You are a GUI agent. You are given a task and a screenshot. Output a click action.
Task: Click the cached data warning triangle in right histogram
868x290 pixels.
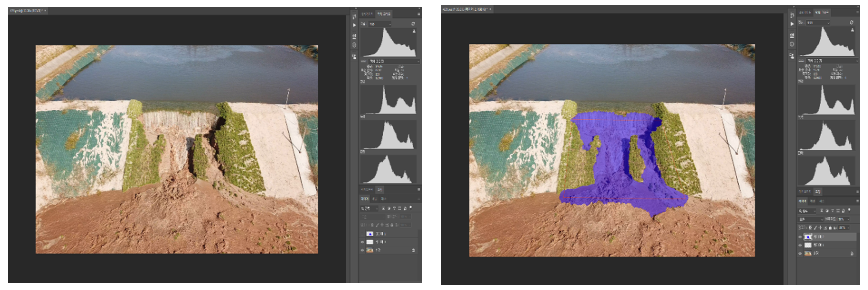(x=852, y=30)
